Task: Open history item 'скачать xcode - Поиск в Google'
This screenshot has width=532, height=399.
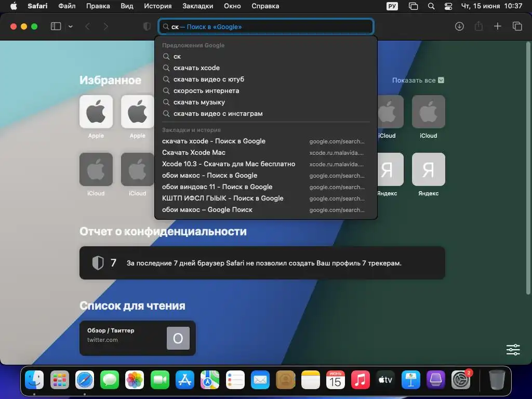Action: [x=266, y=141]
